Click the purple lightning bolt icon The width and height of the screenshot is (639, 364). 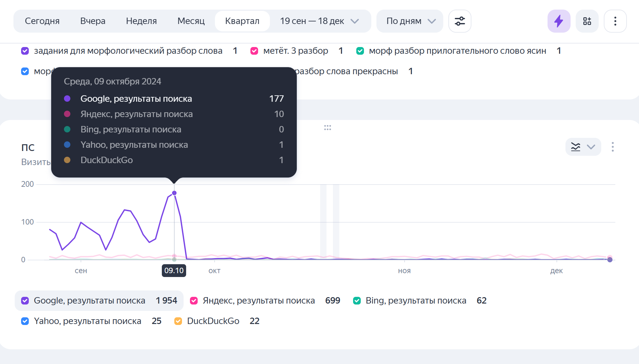pyautogui.click(x=558, y=21)
